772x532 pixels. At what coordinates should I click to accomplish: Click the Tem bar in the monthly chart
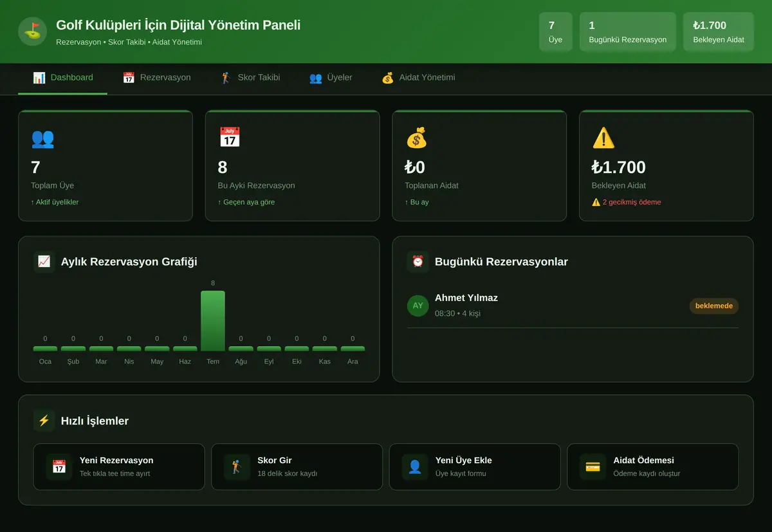tap(213, 321)
